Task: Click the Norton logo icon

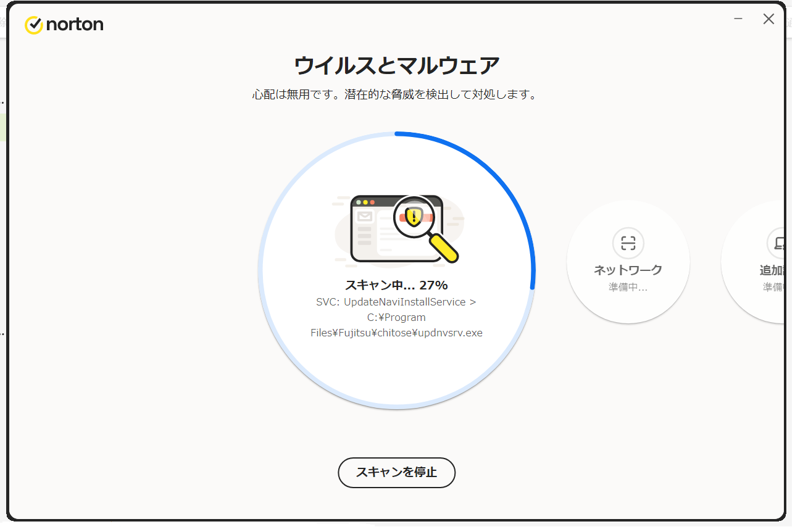Action: [33, 25]
